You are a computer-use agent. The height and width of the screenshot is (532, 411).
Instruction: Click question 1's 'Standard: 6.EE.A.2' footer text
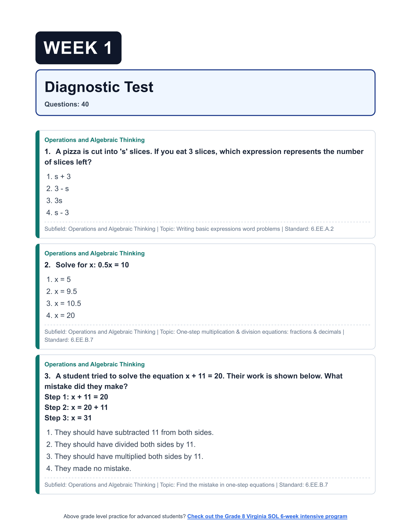(x=309, y=229)
